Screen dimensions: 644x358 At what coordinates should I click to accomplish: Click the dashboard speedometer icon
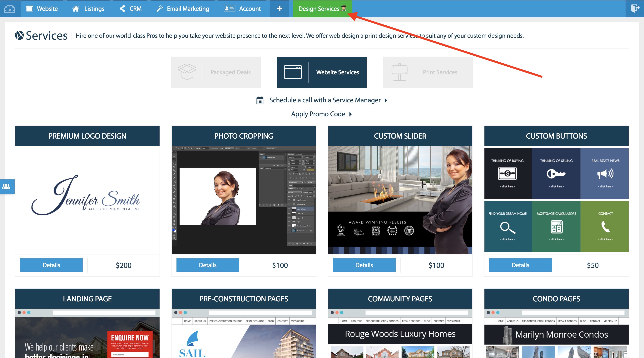click(x=10, y=9)
